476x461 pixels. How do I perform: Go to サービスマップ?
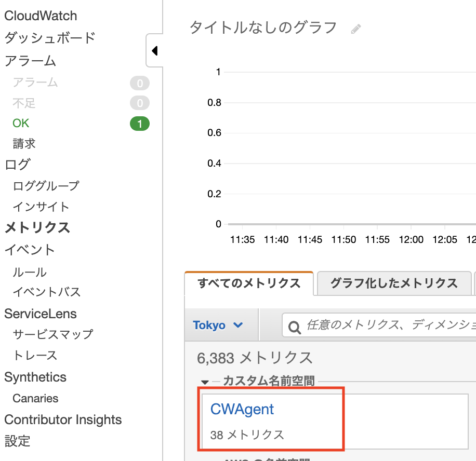click(x=53, y=334)
